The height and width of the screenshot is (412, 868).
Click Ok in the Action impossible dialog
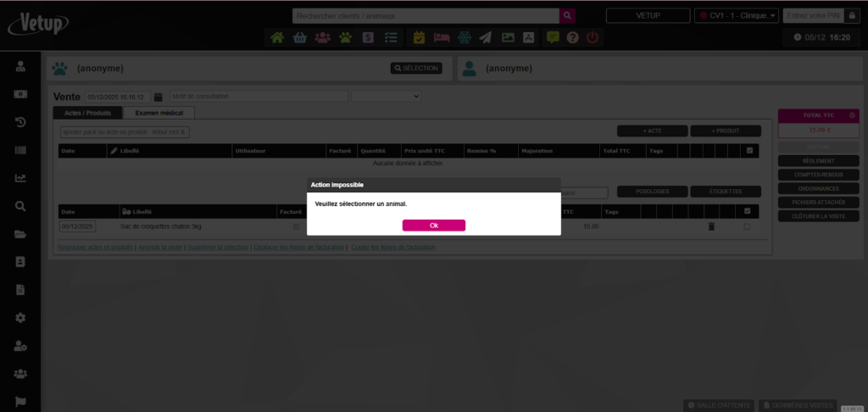(433, 225)
